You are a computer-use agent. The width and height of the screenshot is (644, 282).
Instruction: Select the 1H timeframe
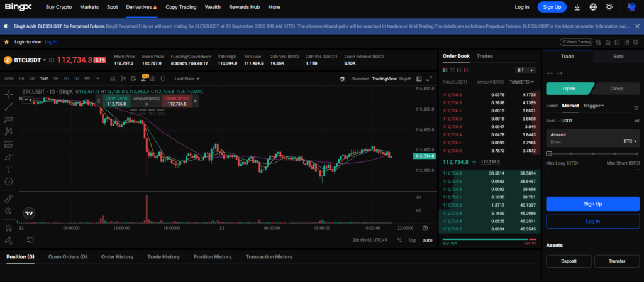point(56,79)
